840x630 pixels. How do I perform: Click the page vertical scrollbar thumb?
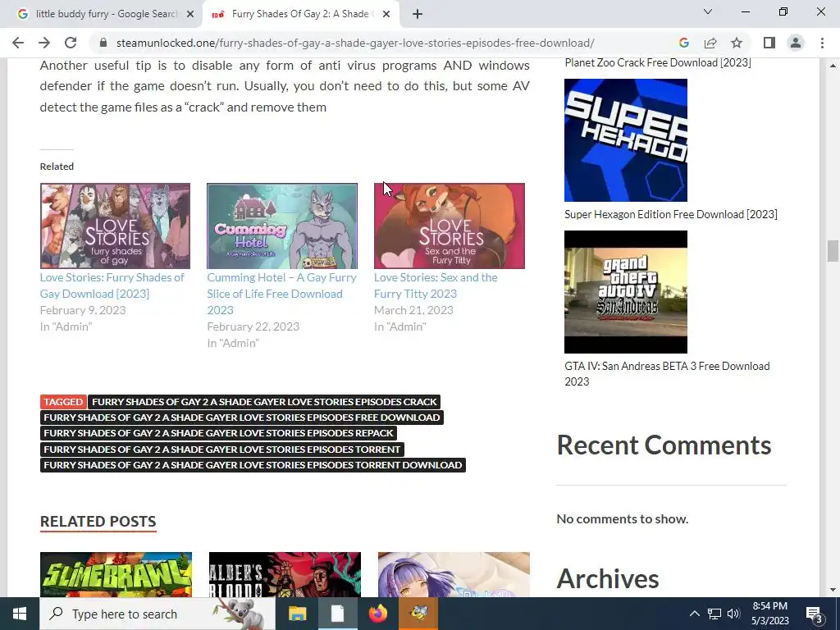pos(833,251)
